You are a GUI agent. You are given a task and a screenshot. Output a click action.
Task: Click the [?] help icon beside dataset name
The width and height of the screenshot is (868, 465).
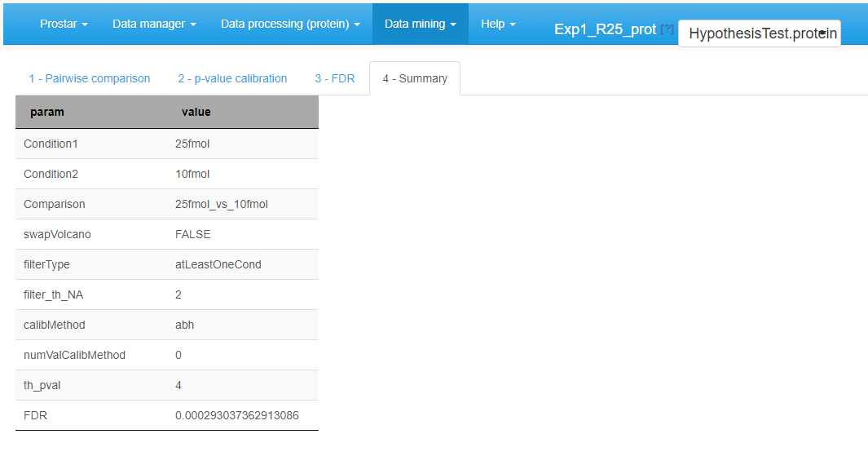pos(667,29)
